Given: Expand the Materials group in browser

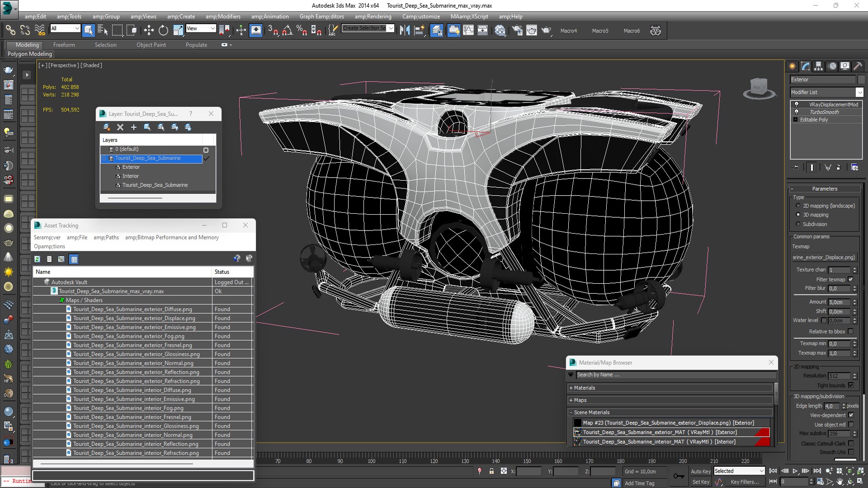Looking at the screenshot, I should [x=584, y=388].
